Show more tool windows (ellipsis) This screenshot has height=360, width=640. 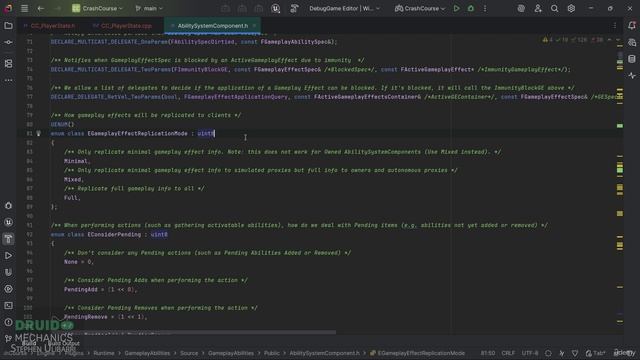(x=8, y=80)
